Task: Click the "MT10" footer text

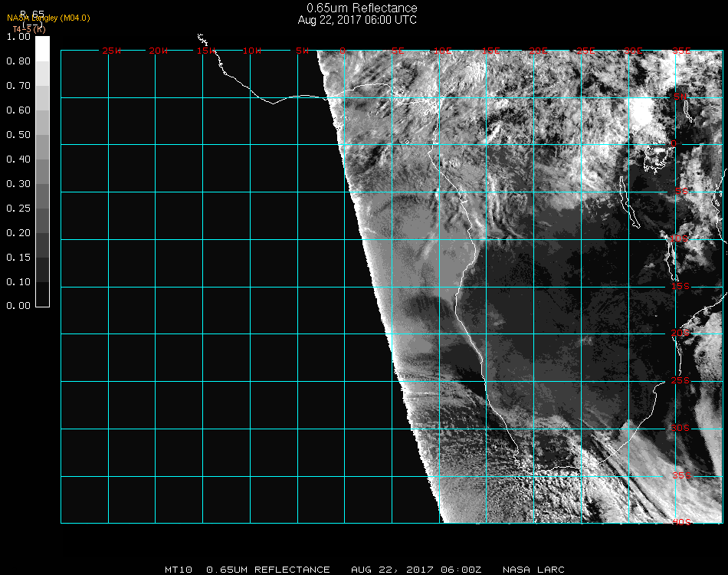Action: 179,570
